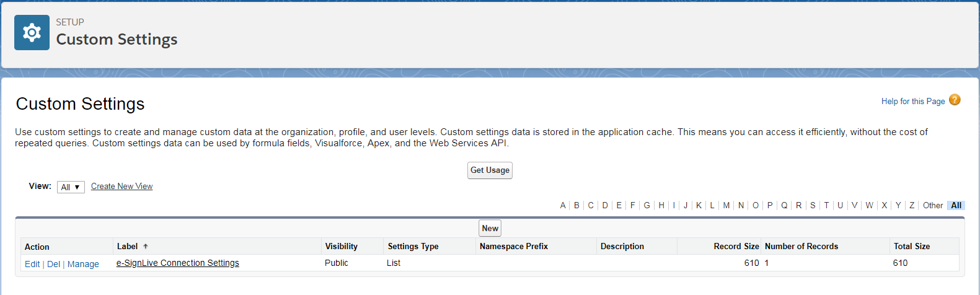Delete the e-SignLive Connection Settings entry
The height and width of the screenshot is (295, 980).
[53, 264]
